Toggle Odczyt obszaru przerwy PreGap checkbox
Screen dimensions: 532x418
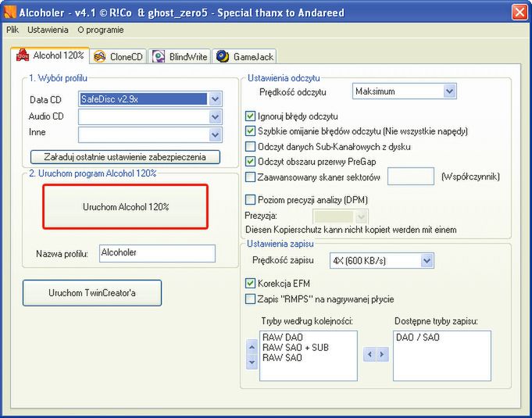tap(250, 162)
